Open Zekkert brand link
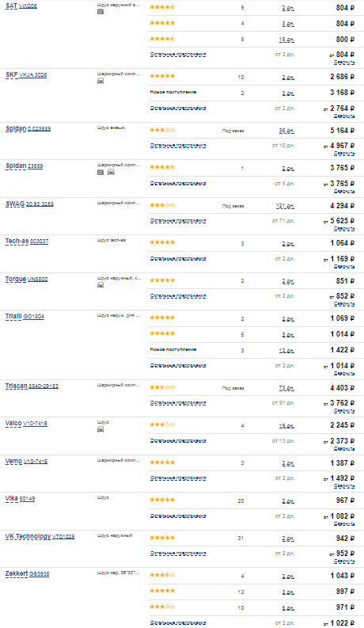364x628 pixels. click(17, 574)
